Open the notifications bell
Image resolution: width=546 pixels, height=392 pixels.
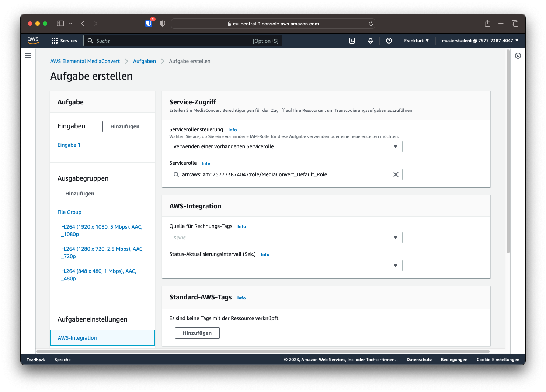click(371, 41)
